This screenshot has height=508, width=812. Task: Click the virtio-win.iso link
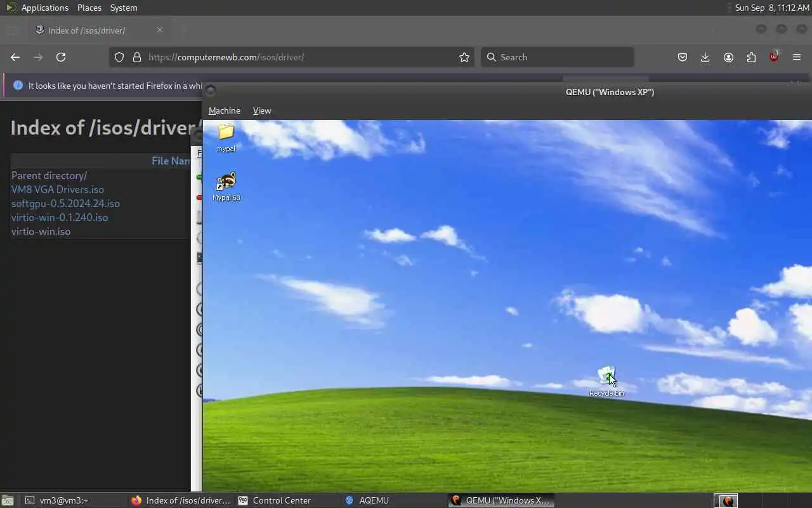click(41, 231)
